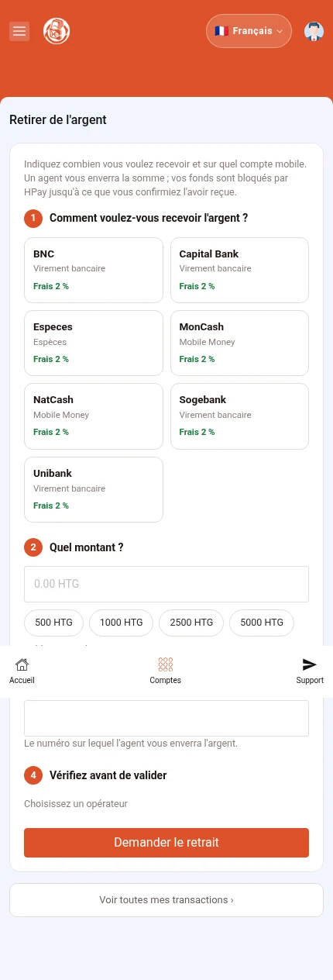Select BNC bank transfer option
The width and height of the screenshot is (333, 980).
pos(94,270)
